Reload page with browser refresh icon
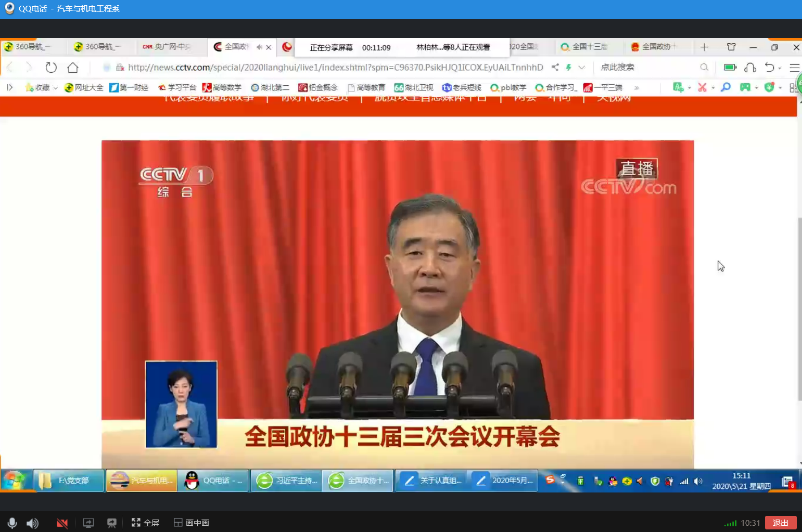 tap(51, 67)
